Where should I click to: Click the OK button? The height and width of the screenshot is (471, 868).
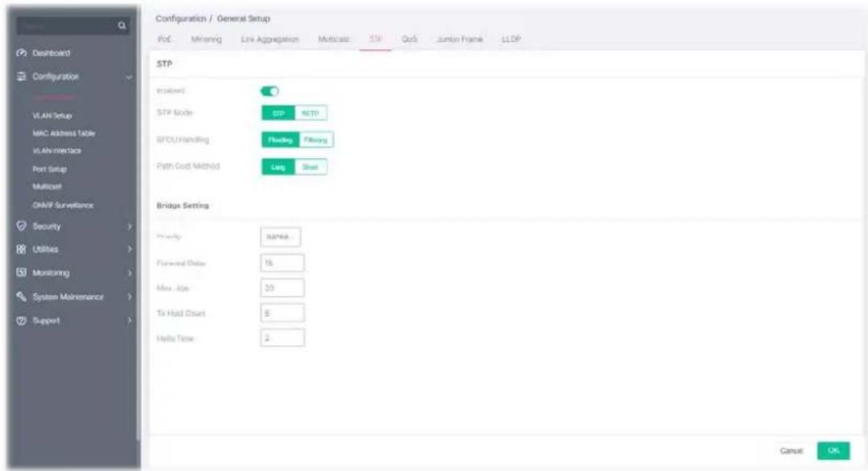click(x=833, y=451)
